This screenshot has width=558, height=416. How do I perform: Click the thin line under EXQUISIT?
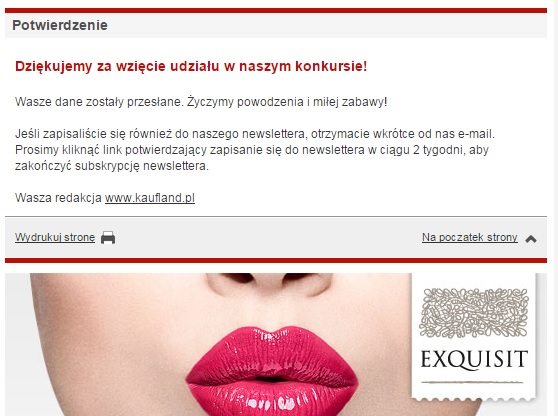tap(473, 383)
